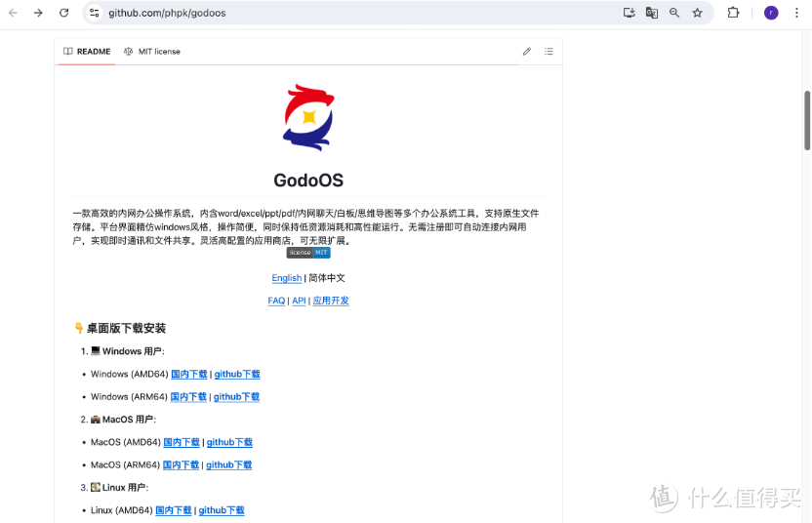View site information icon in address bar

[x=95, y=13]
